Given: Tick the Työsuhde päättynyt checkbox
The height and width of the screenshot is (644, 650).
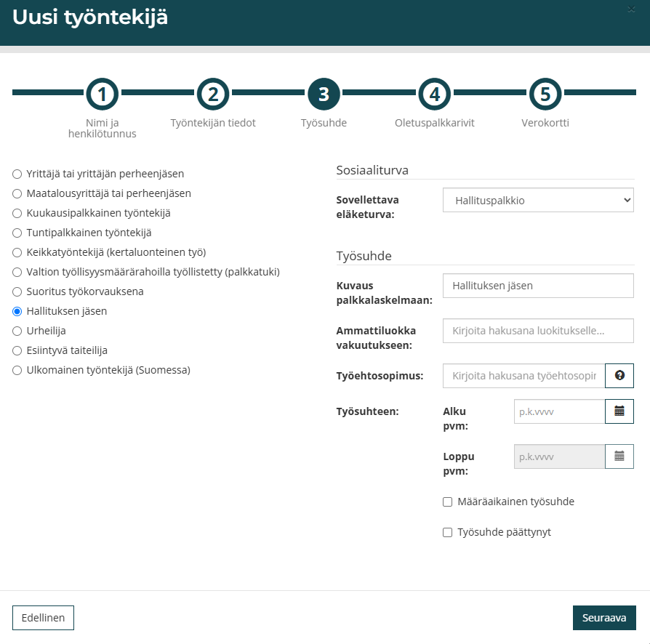Looking at the screenshot, I should pos(447,533).
